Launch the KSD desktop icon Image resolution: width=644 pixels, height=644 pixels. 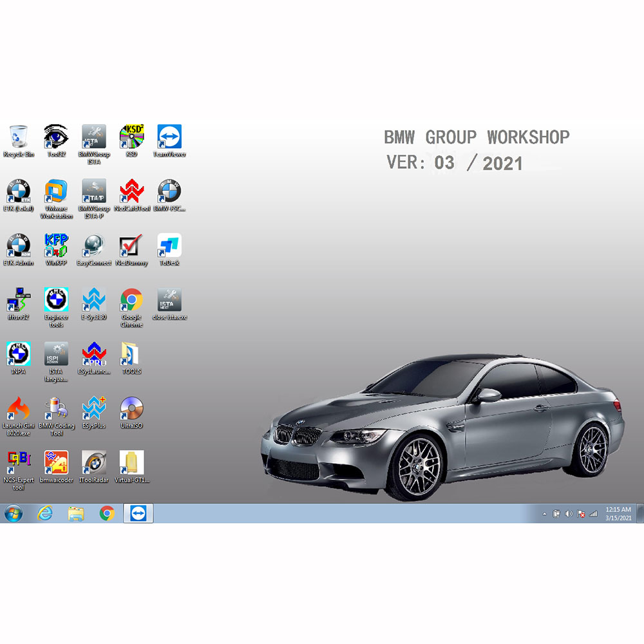point(131,141)
